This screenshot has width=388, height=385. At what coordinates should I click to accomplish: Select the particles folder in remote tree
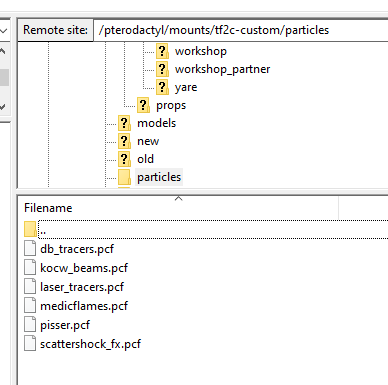tap(159, 177)
